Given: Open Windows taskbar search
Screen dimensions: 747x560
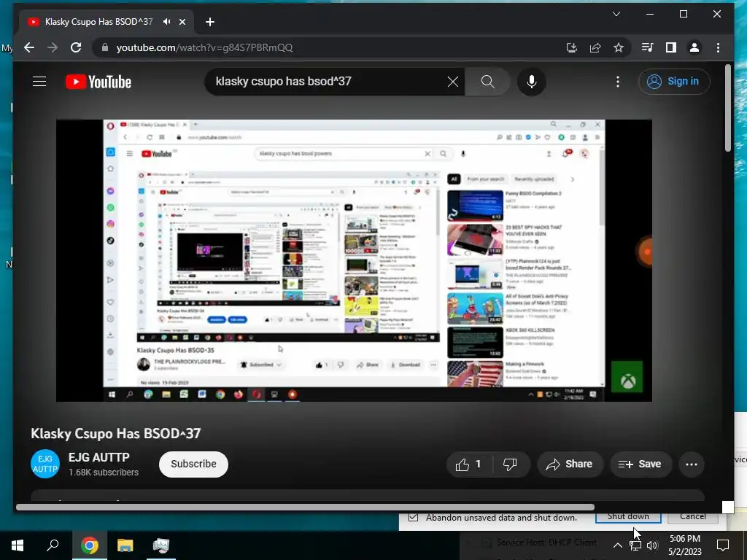Looking at the screenshot, I should tap(53, 545).
